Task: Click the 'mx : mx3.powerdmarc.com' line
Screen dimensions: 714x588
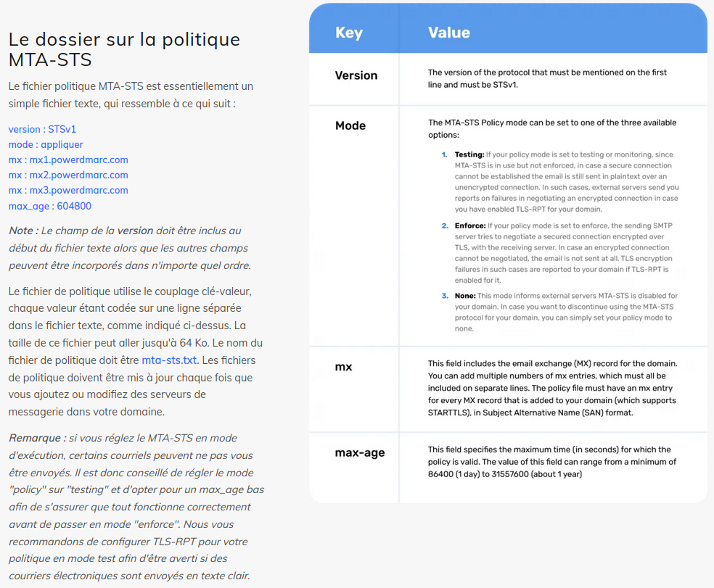Action: pyautogui.click(x=68, y=190)
